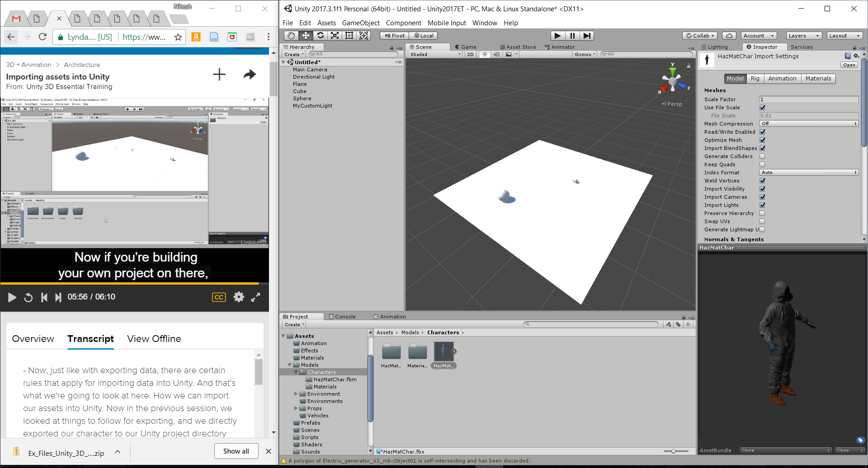Open Account dropdown
Screen dimensions: 868x468
[x=759, y=36]
